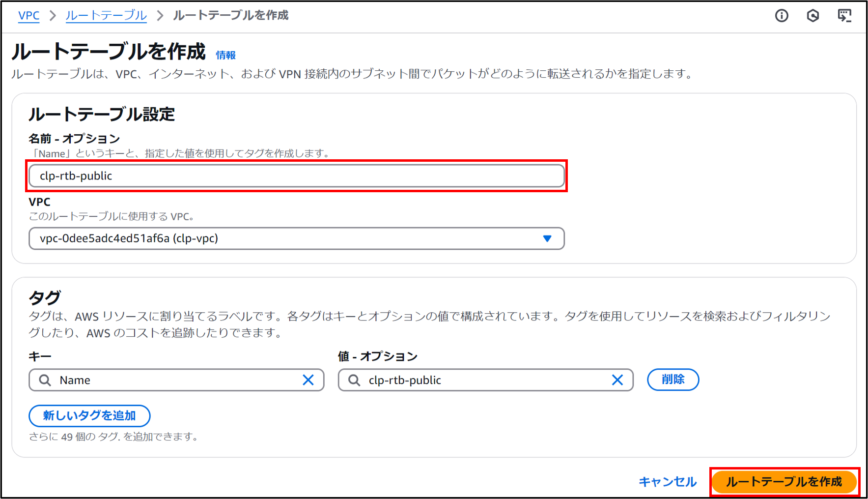Click the monitor icon at top right

(x=844, y=16)
